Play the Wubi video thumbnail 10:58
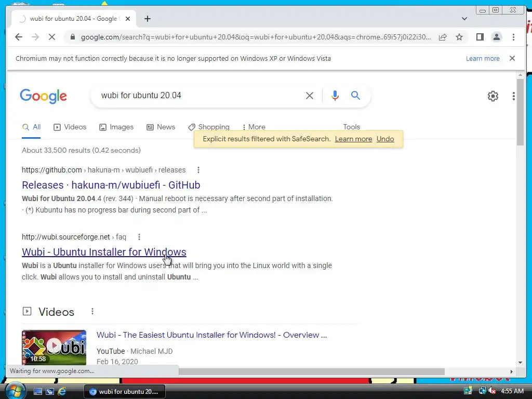 tap(54, 348)
